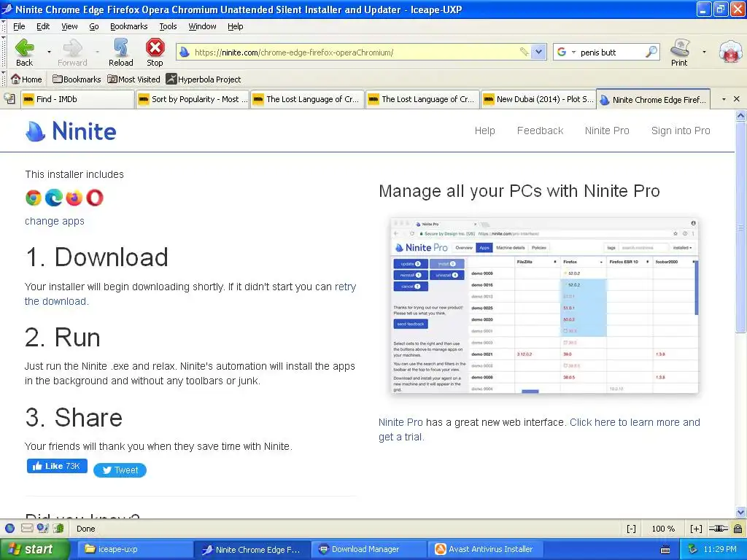This screenshot has width=747, height=560.
Task: Switch to the New Dubai (2014) tab
Action: 538,99
